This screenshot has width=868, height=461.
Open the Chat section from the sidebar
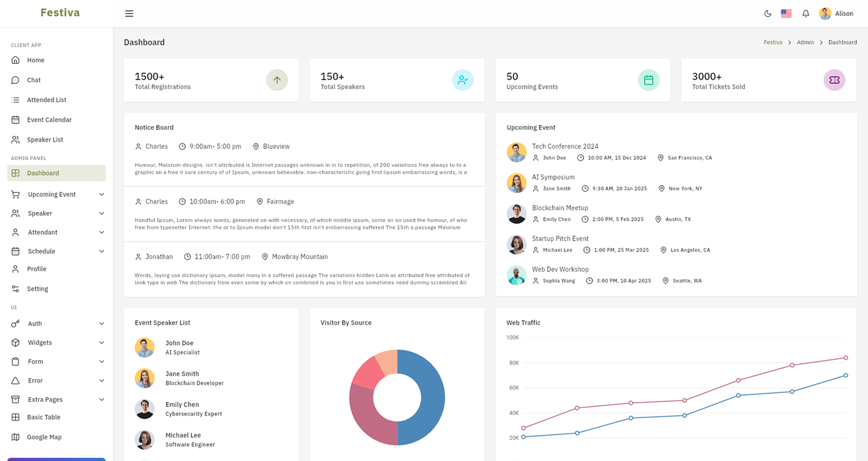tap(33, 80)
